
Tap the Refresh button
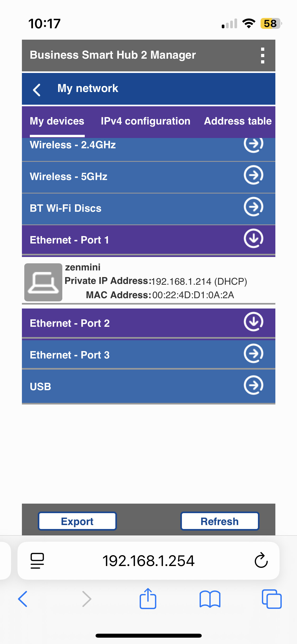[220, 521]
